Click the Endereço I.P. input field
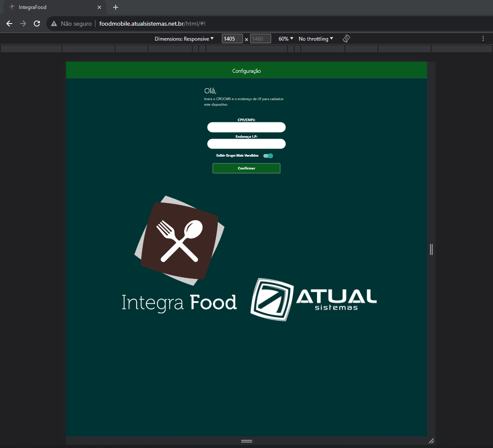Viewport: 493px width, 448px height. point(246,144)
